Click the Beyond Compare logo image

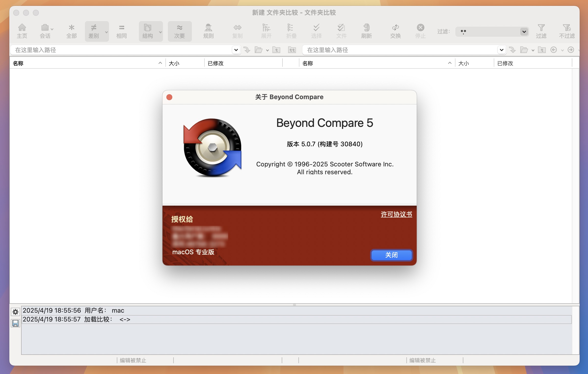point(212,147)
